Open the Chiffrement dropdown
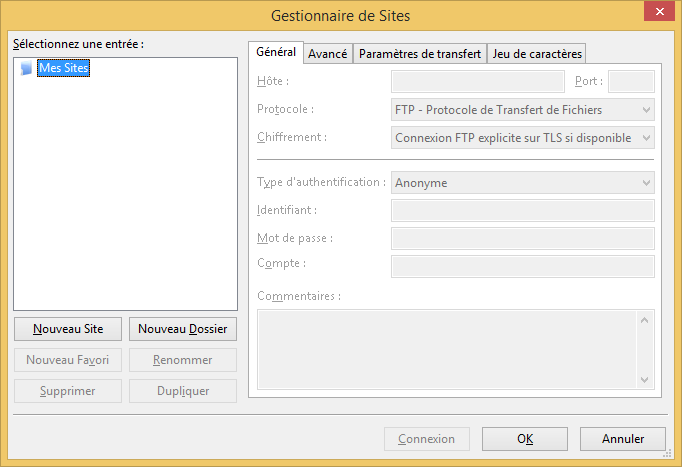Image resolution: width=682 pixels, height=467 pixels. 522,138
